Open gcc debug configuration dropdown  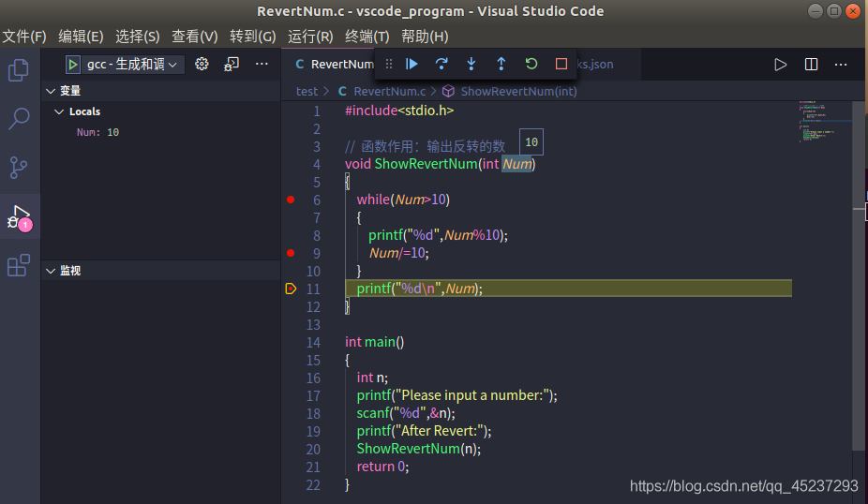pos(125,65)
